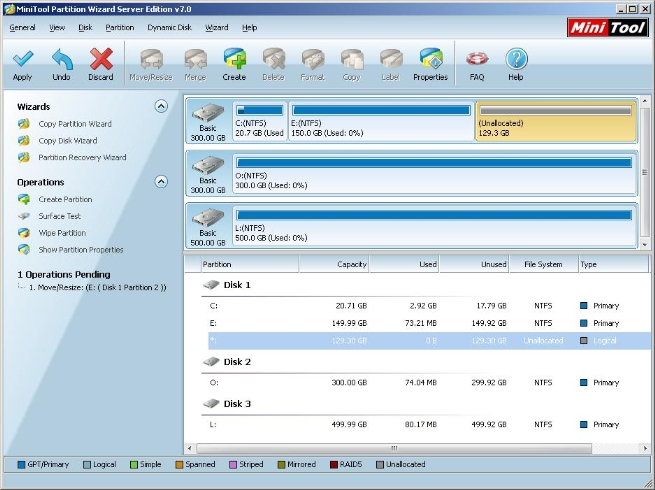This screenshot has height=490, width=655.
Task: Collapse the Operations section
Action: [161, 181]
